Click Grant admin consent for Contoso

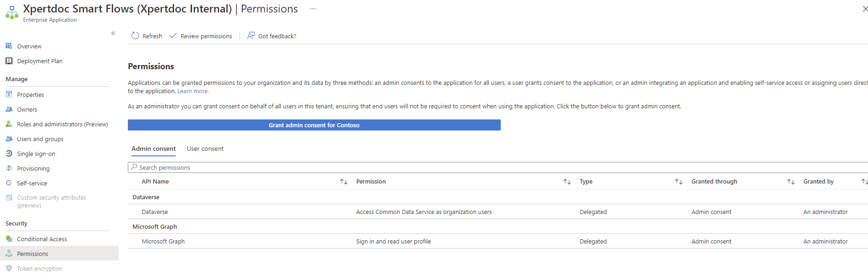314,125
